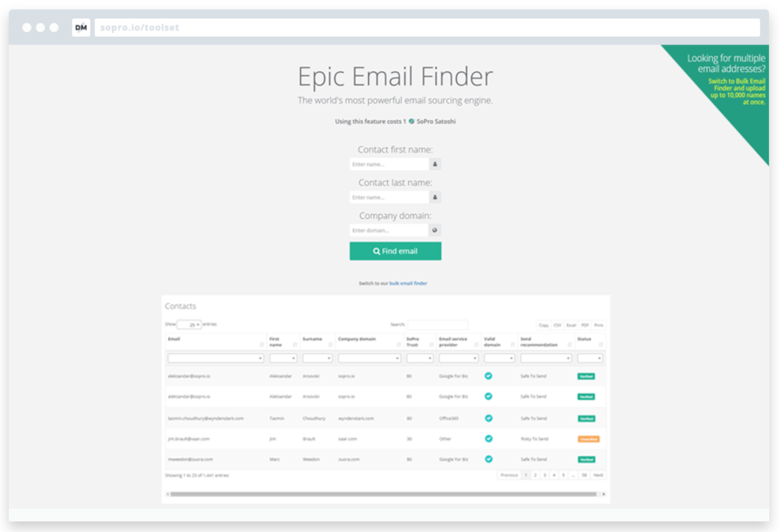Click the jim.brault@xaar.com email cell
The height and width of the screenshot is (532, 779).
(189, 439)
